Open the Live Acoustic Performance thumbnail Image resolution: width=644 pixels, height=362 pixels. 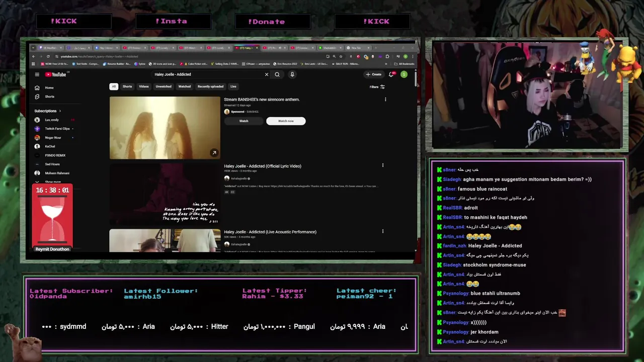tap(165, 240)
